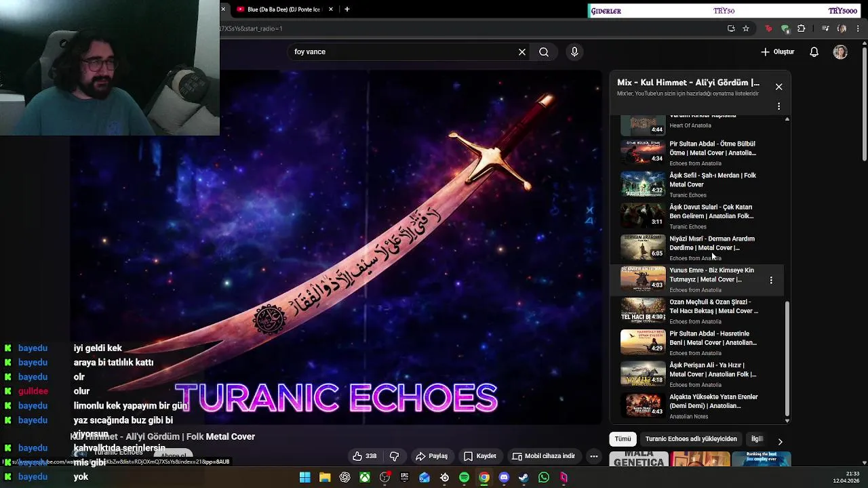Select the Turanic Echoes adlı yükleyiciden chip
Viewport: 868px width, 488px height.
coord(691,439)
